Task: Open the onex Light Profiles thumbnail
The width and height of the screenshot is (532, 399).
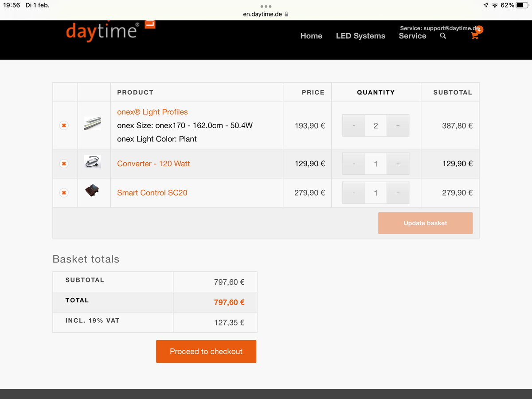Action: click(92, 123)
